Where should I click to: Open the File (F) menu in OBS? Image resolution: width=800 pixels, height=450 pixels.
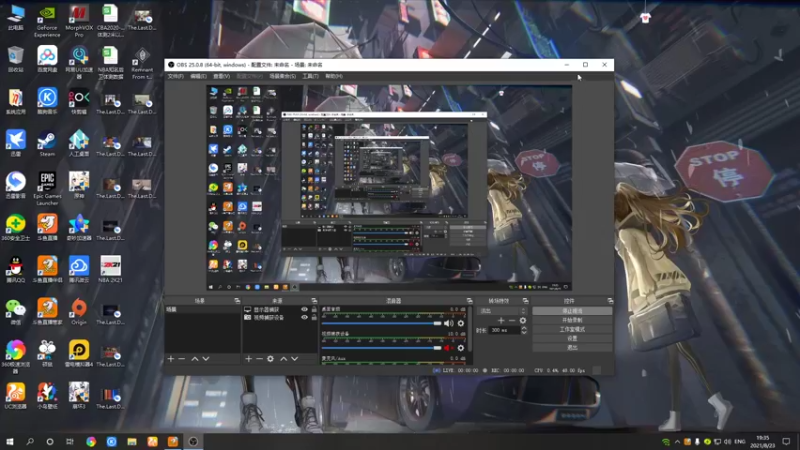(175, 76)
